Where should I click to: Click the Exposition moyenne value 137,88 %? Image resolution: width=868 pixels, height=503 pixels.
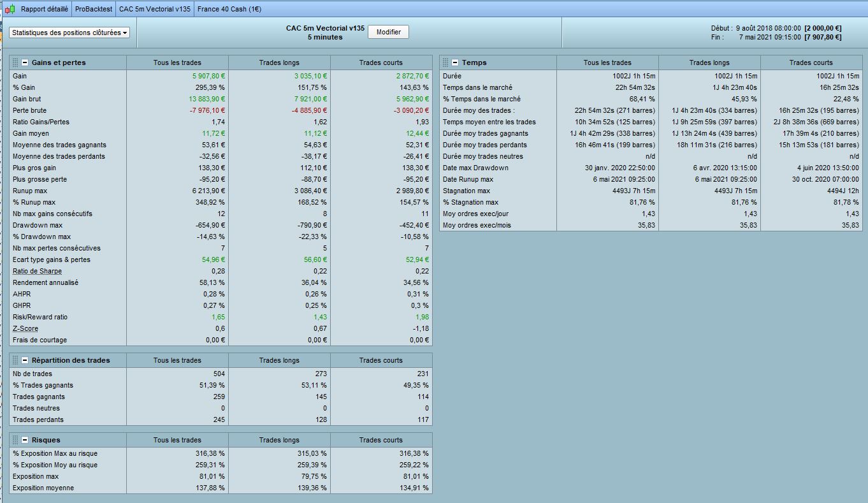click(x=210, y=488)
